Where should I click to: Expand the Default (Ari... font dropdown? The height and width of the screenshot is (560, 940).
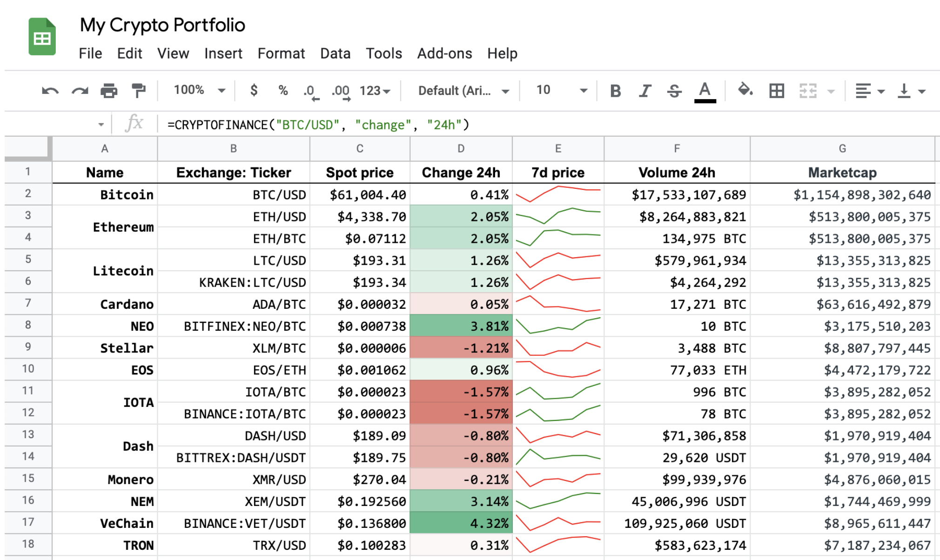coord(463,91)
